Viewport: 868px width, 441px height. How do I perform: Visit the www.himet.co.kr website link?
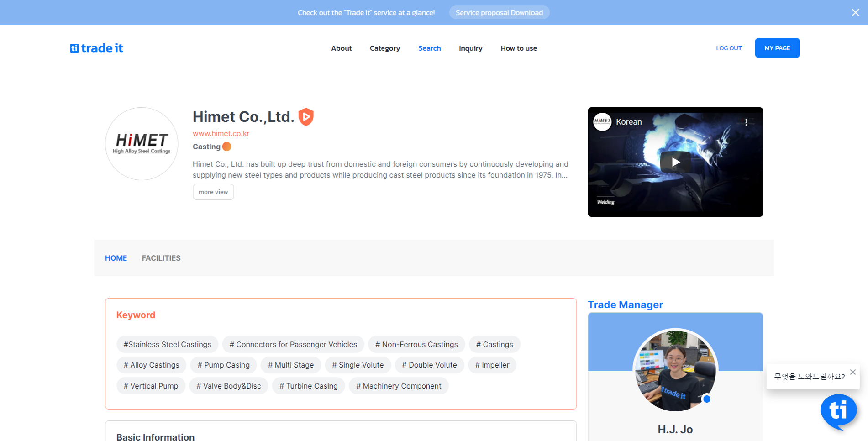(221, 133)
